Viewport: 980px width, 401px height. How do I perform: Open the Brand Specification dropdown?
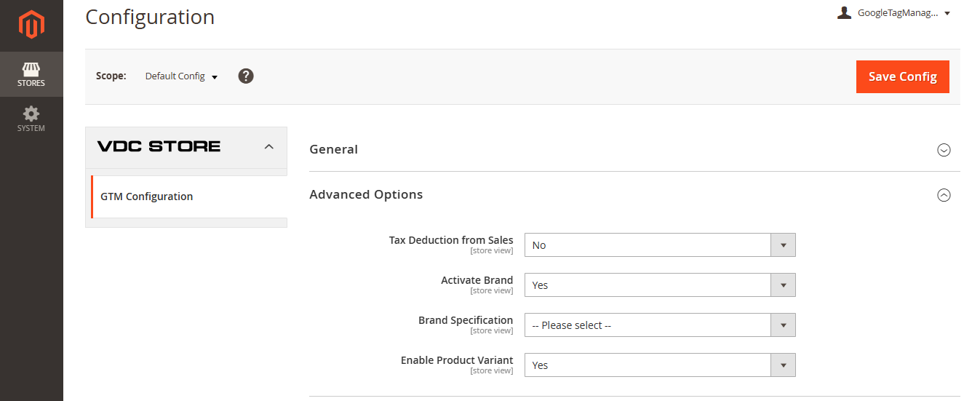[x=659, y=325]
